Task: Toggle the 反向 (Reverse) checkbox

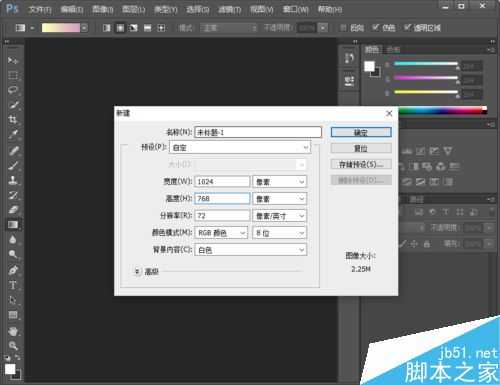Action: [343, 28]
